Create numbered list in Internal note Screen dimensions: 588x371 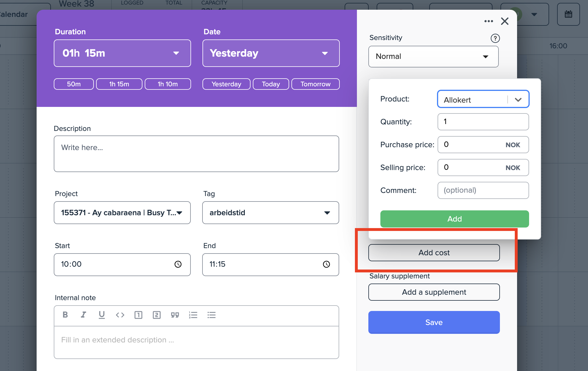pyautogui.click(x=193, y=315)
